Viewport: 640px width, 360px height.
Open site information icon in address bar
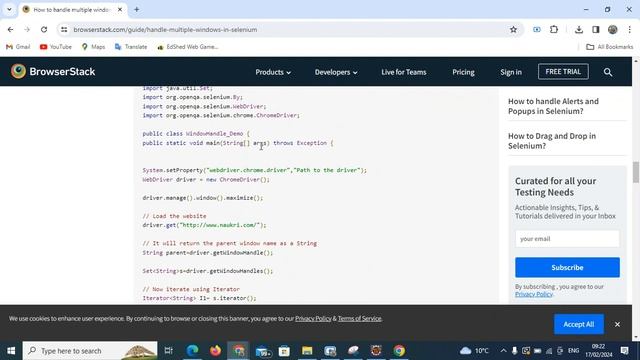[64, 29]
